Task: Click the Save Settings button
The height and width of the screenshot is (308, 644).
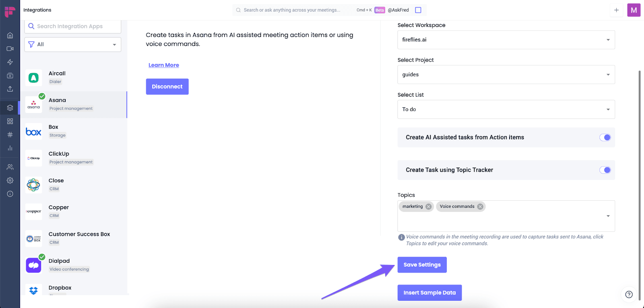Action: tap(422, 265)
